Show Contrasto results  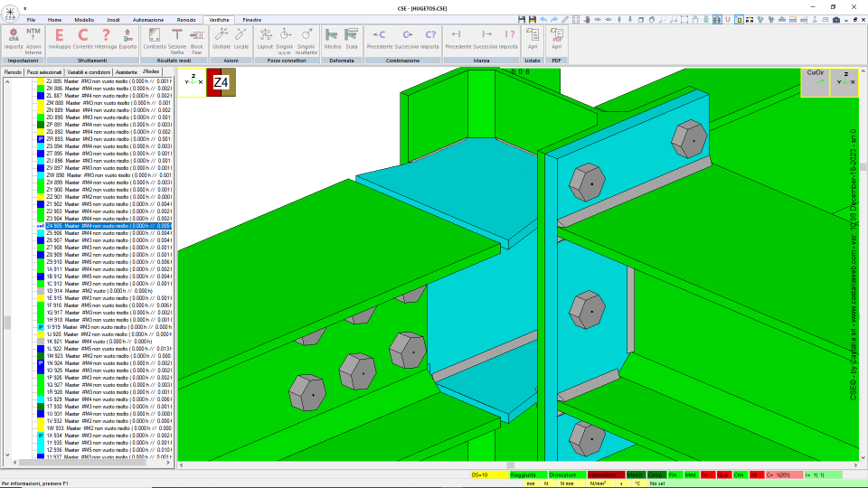tap(155, 39)
